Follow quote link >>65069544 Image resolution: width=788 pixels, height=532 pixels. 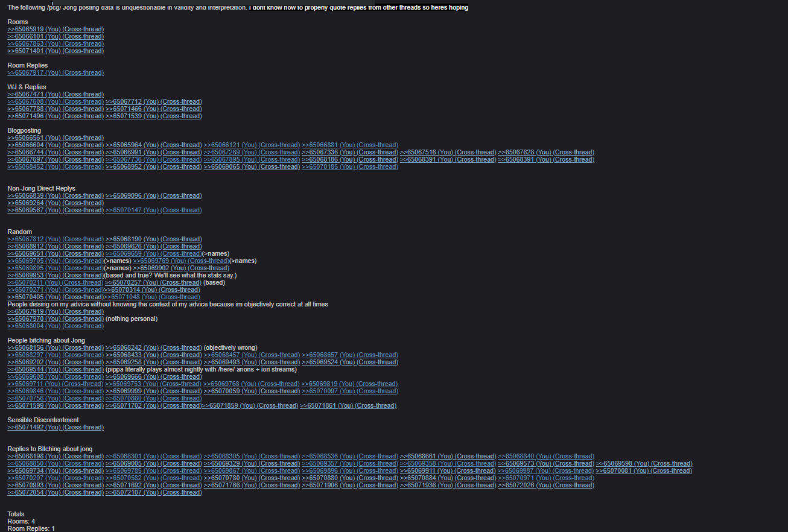[56, 369]
